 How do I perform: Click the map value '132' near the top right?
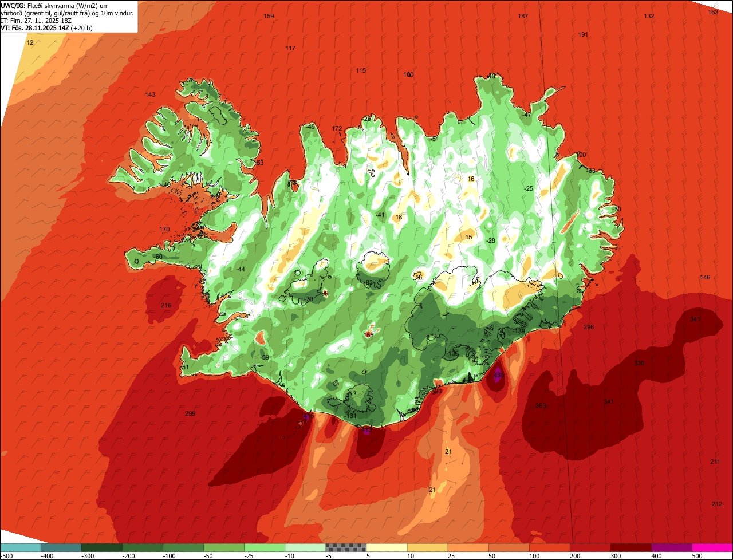649,16
